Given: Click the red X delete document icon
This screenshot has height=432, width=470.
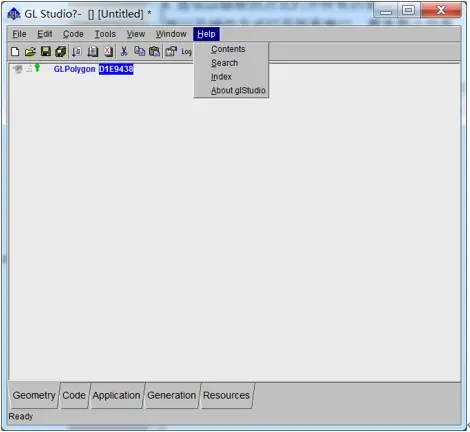Looking at the screenshot, I should [x=108, y=51].
